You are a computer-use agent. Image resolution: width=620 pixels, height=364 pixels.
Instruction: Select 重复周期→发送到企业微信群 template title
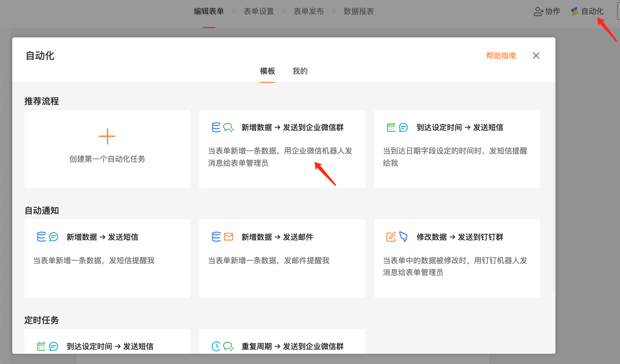(293, 346)
